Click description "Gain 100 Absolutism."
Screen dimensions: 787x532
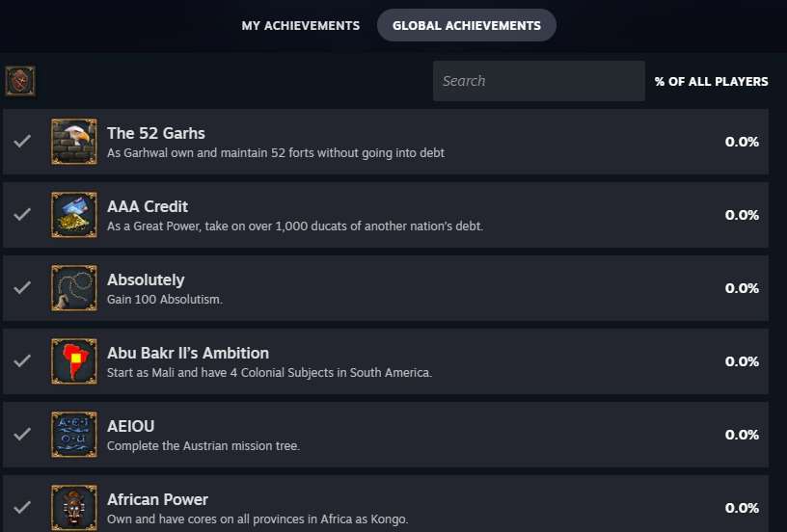coord(165,300)
